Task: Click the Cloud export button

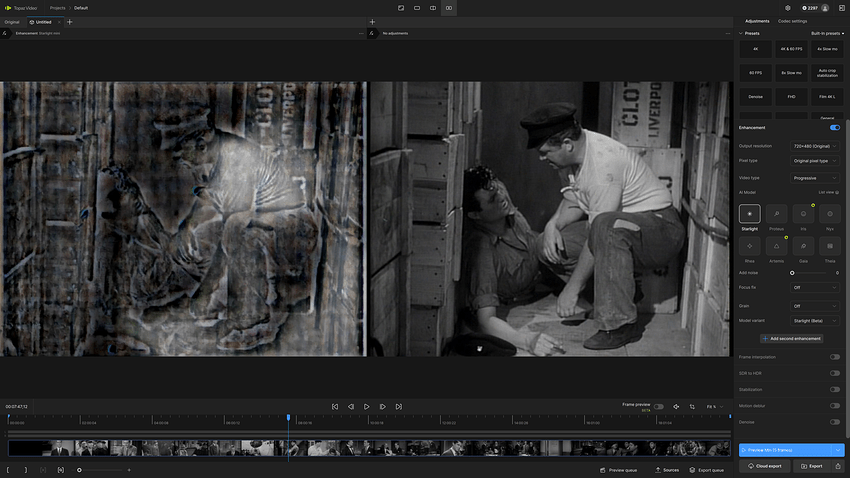Action: point(765,466)
